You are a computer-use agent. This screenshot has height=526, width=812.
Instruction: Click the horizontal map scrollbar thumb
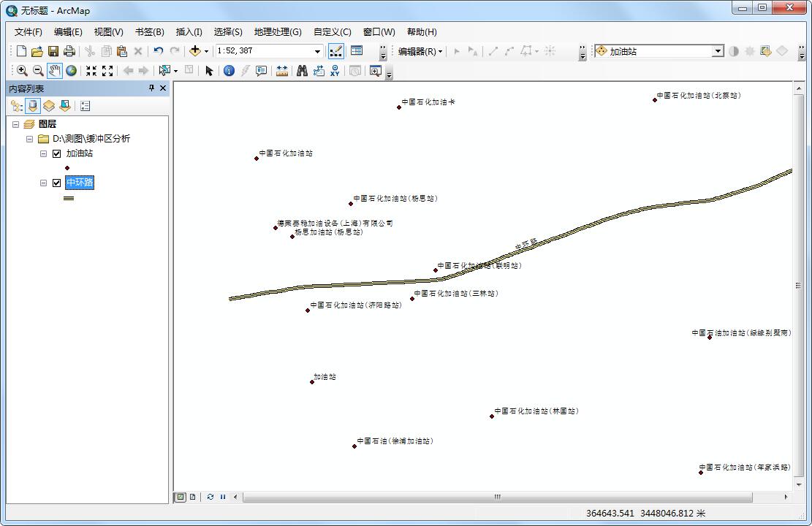tap(497, 497)
